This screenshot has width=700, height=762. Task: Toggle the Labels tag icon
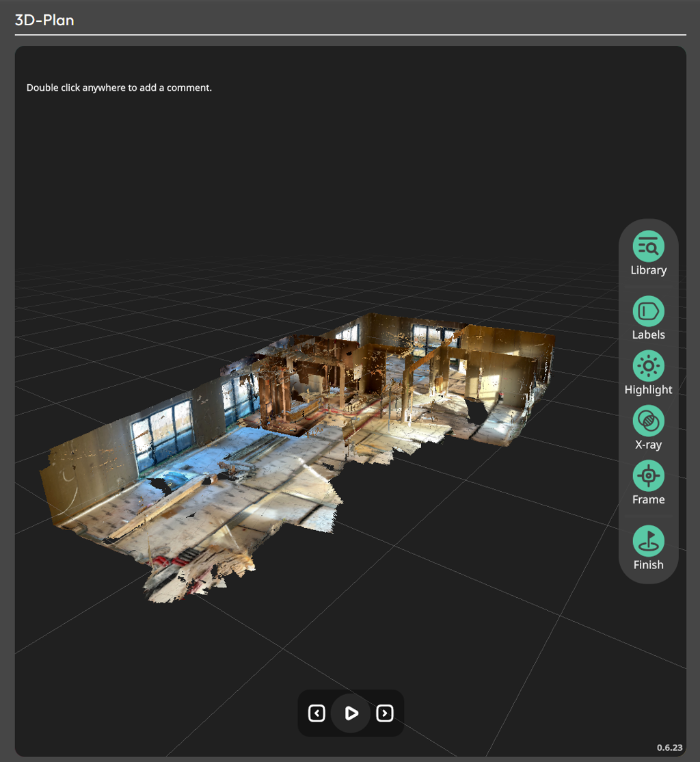coord(648,312)
